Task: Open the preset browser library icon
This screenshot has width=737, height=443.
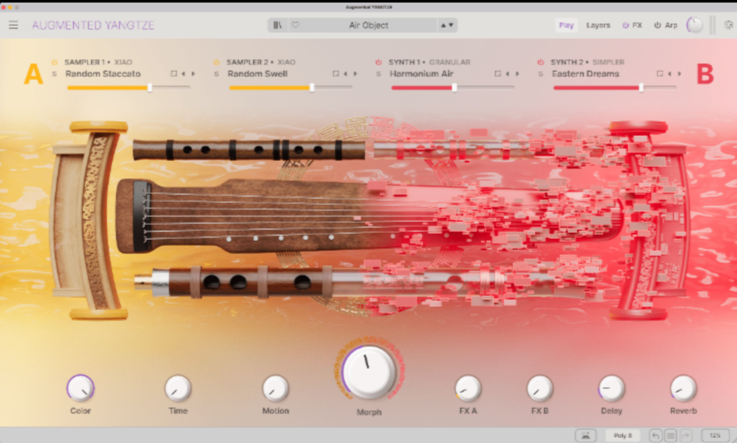Action: point(278,25)
